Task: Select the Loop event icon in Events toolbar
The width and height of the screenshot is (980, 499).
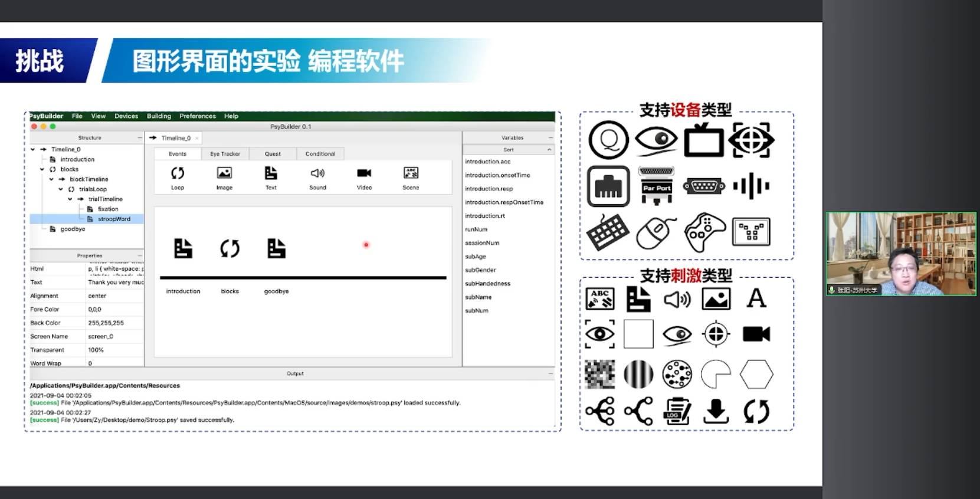Action: click(x=178, y=173)
